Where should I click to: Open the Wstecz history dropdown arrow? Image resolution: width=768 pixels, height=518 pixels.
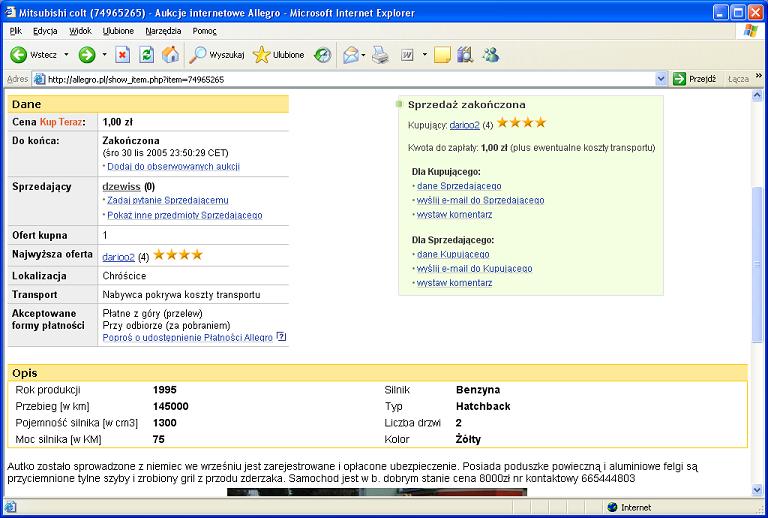67,55
